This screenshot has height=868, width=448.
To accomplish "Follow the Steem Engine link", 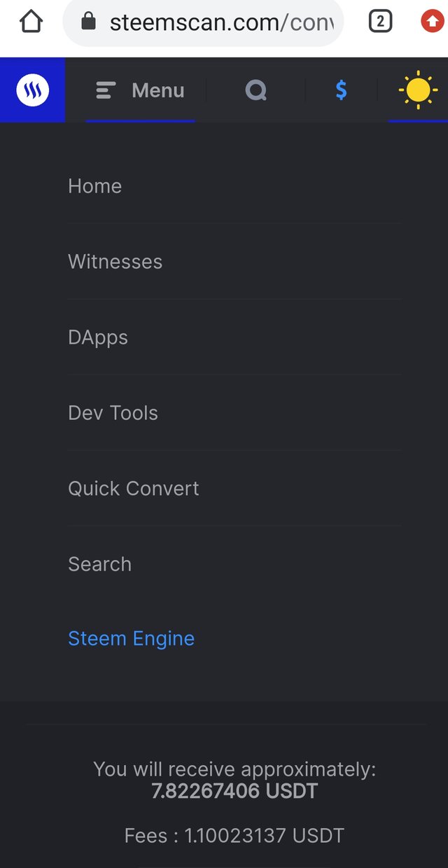I will (x=132, y=638).
